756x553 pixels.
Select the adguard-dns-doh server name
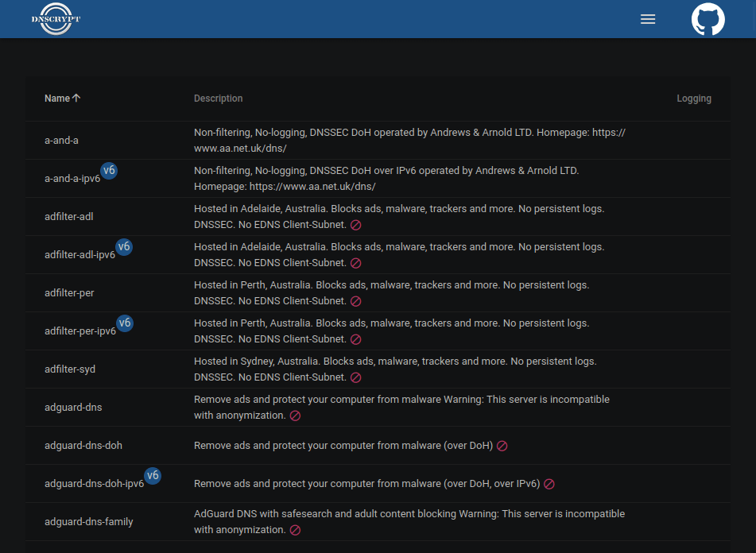(83, 445)
